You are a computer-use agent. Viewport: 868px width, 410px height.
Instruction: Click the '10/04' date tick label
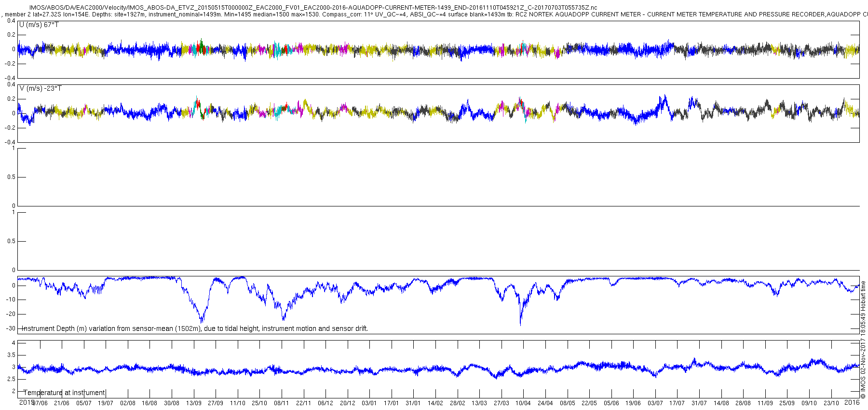point(523,403)
